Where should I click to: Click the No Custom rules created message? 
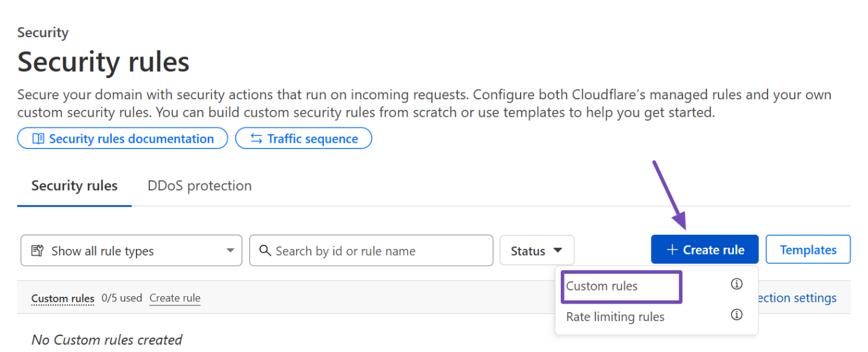click(x=107, y=340)
